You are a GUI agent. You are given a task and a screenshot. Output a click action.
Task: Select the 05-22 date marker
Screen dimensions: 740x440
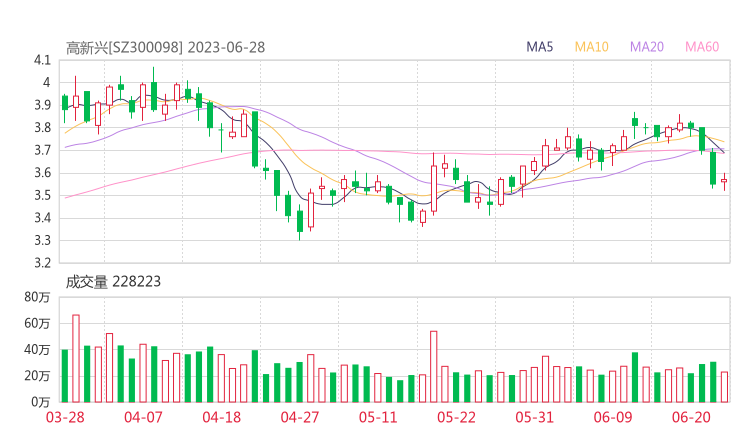(x=456, y=417)
